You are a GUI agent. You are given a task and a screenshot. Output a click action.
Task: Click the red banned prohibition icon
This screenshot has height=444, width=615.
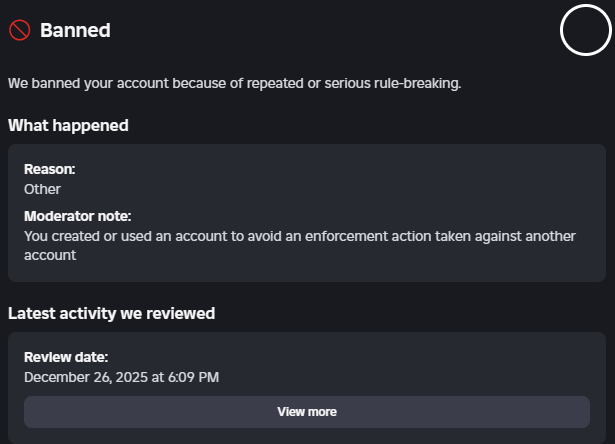tap(19, 30)
